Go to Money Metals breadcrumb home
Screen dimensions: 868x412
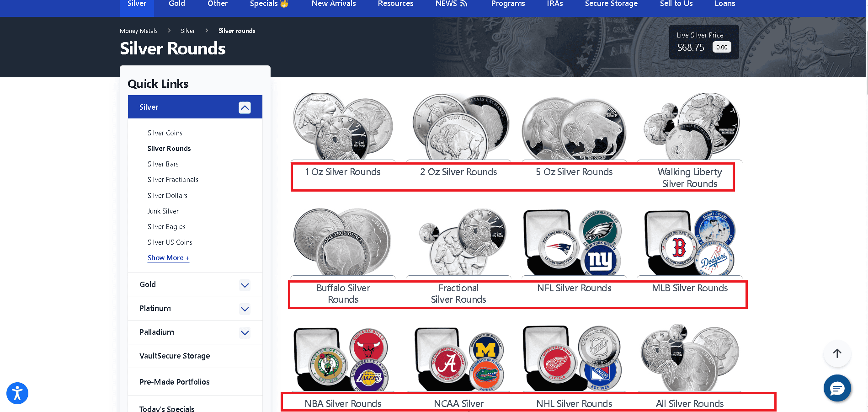point(138,31)
